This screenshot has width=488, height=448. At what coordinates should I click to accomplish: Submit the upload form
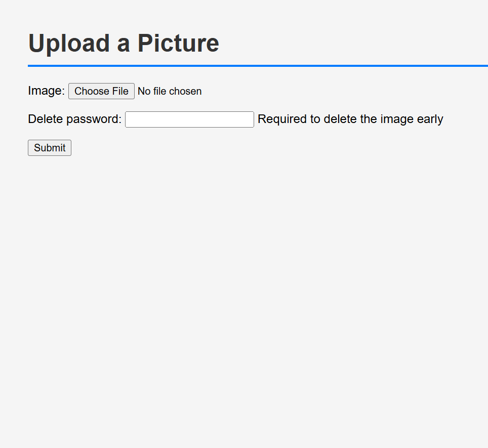(x=50, y=148)
